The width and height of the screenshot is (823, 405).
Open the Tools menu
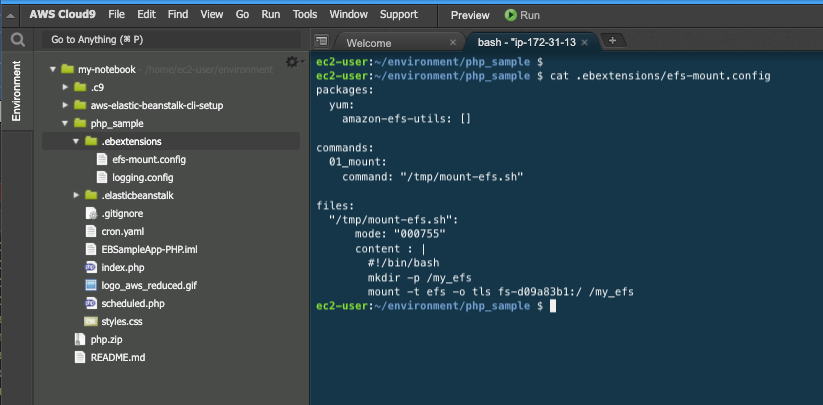[305, 15]
